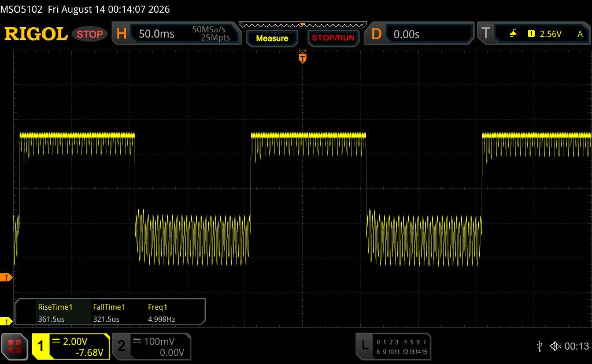The width and height of the screenshot is (592, 364).
Task: Select the 0.00s horizontal delay field
Action: tap(406, 34)
